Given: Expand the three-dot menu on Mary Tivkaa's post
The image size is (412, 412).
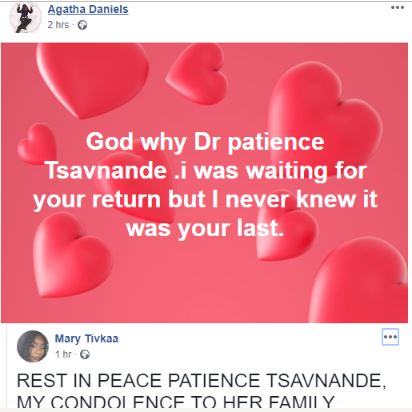Looking at the screenshot, I should (390, 337).
